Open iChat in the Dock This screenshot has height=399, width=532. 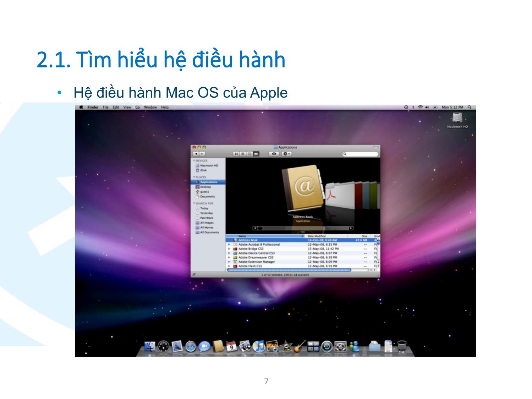click(x=204, y=346)
